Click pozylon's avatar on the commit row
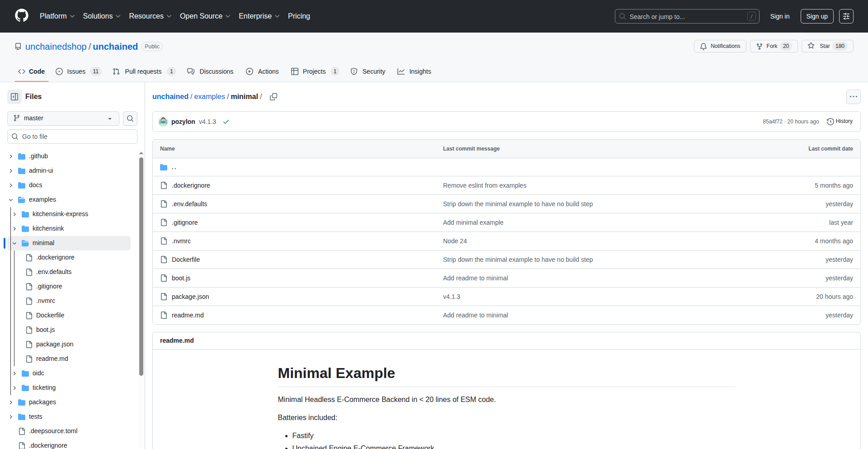868x449 pixels. 163,122
